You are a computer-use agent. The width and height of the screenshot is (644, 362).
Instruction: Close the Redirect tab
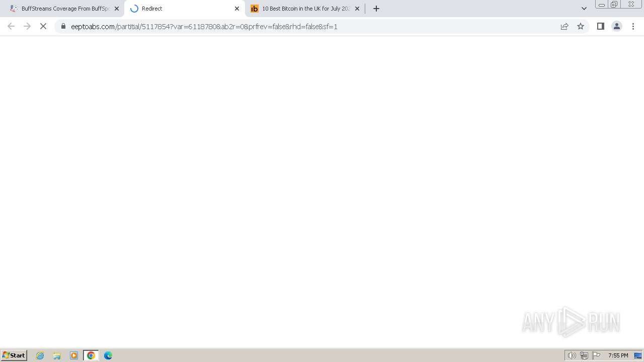tap(237, 9)
